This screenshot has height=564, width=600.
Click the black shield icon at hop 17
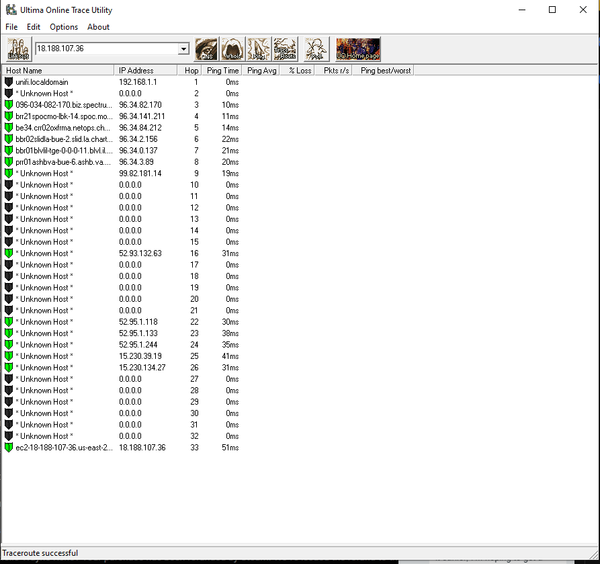[x=9, y=265]
